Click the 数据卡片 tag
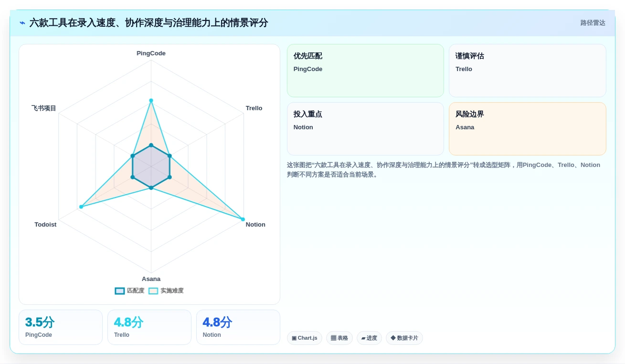This screenshot has height=364, width=625. click(404, 338)
